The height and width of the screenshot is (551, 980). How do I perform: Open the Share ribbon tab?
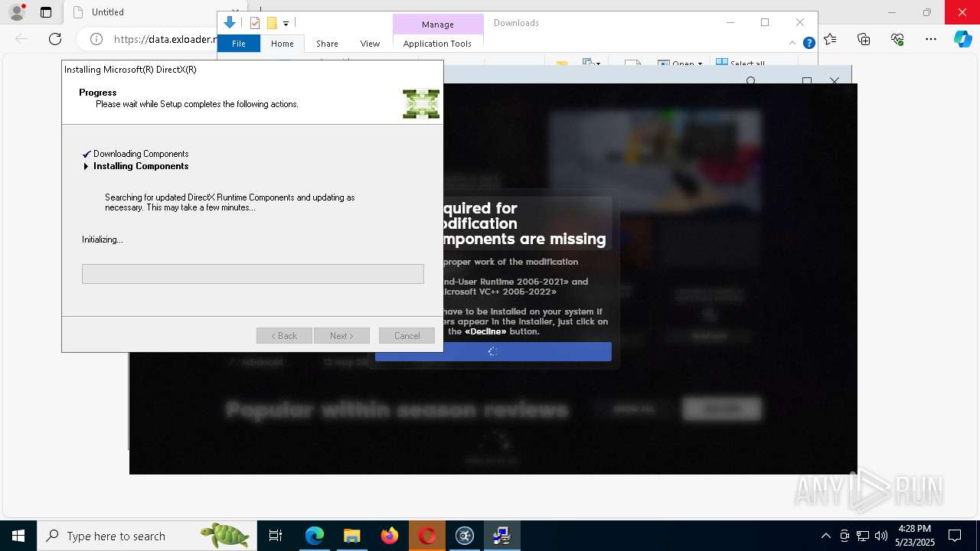[x=327, y=44]
